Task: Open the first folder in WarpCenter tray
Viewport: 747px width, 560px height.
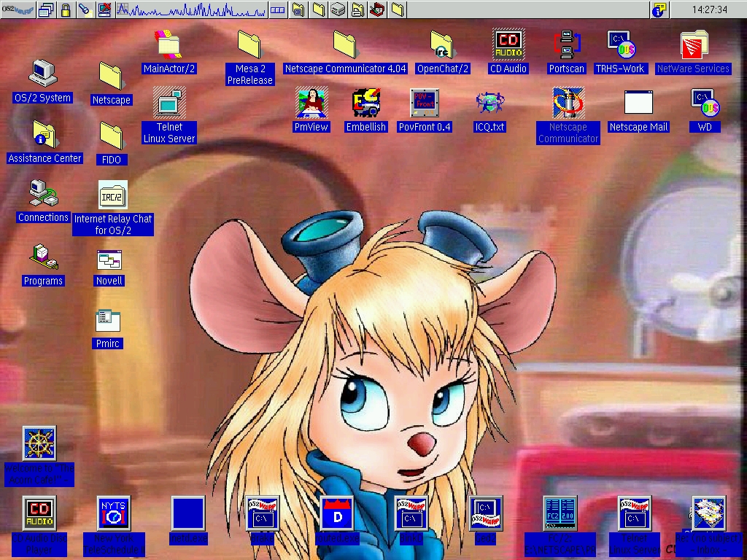Action: 298,9
